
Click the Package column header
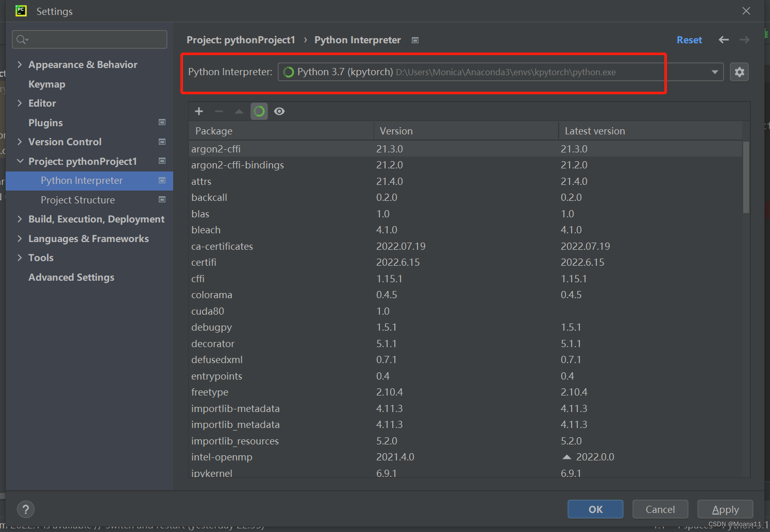point(281,131)
